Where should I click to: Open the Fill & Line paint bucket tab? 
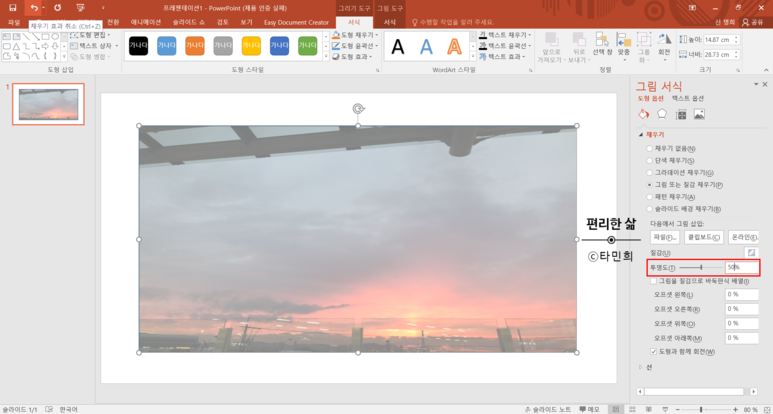click(643, 114)
